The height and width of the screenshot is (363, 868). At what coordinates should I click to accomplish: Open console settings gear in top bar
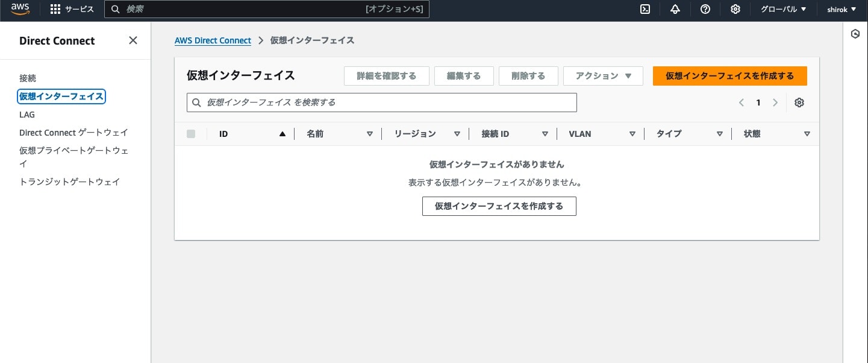(x=735, y=9)
